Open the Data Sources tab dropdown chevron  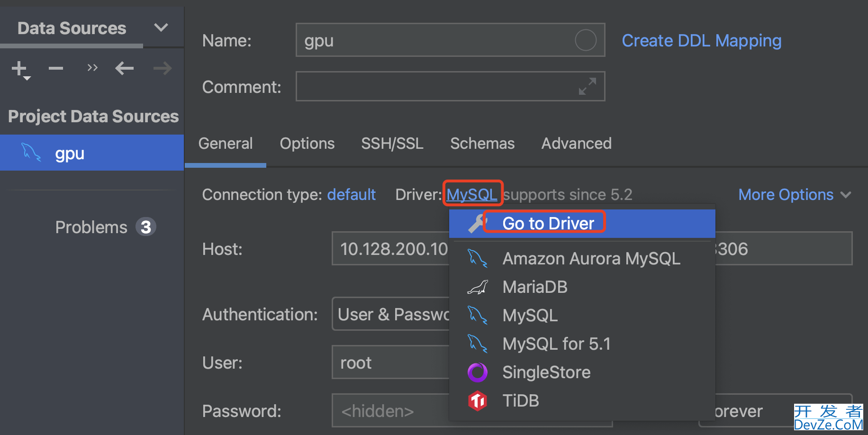click(161, 27)
